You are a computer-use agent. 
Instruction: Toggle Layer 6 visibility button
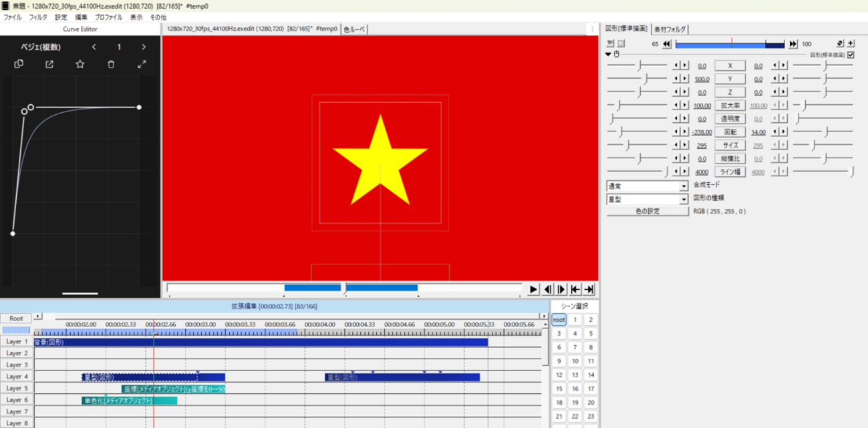click(16, 400)
